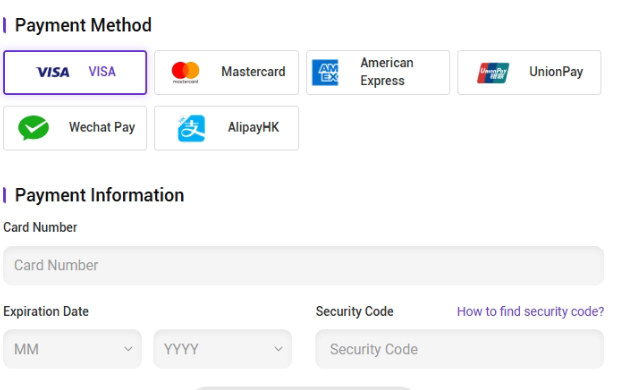Open the MM expiration month dropdown

(73, 349)
